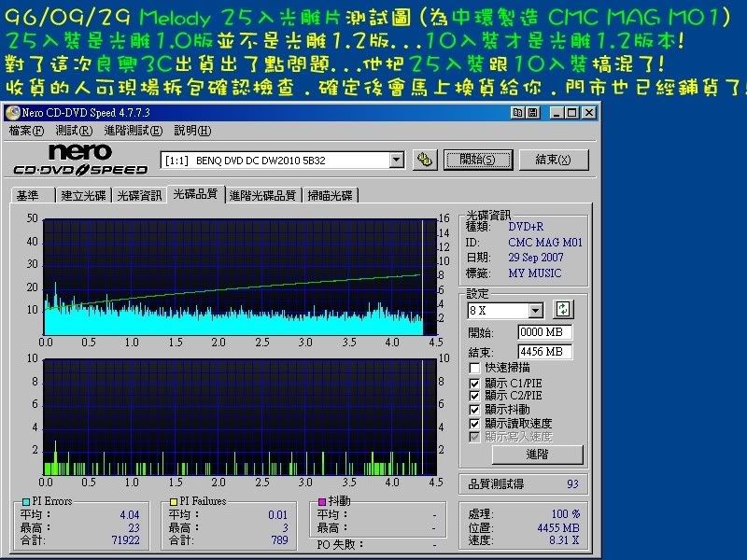Select the 光碟品質 tab
The height and width of the screenshot is (560, 747).
(x=196, y=194)
